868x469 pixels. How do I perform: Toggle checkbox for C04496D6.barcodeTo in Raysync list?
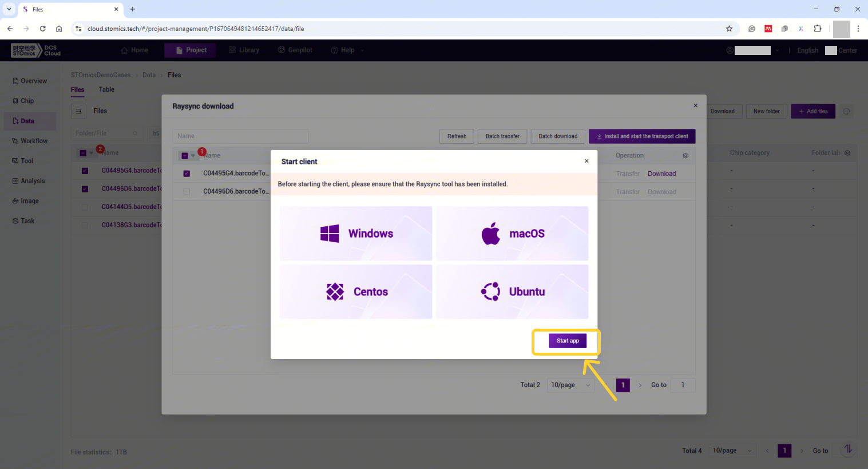coord(187,192)
